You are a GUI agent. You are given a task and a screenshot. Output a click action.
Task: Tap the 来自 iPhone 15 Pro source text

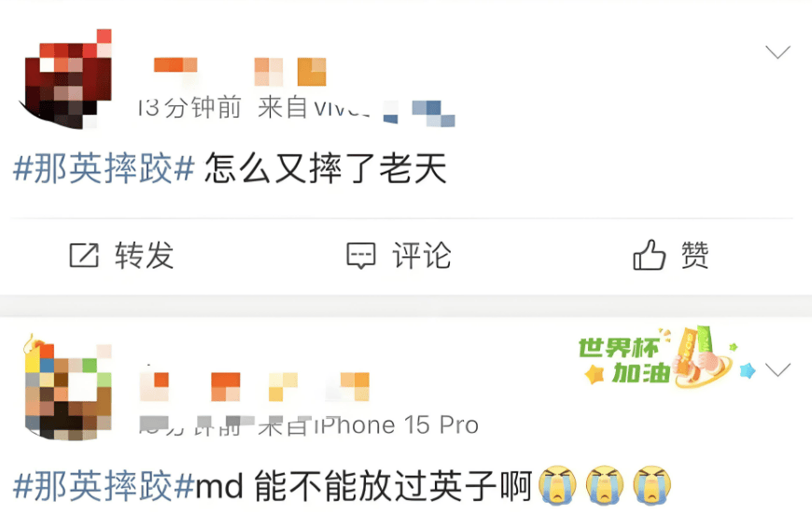click(368, 425)
